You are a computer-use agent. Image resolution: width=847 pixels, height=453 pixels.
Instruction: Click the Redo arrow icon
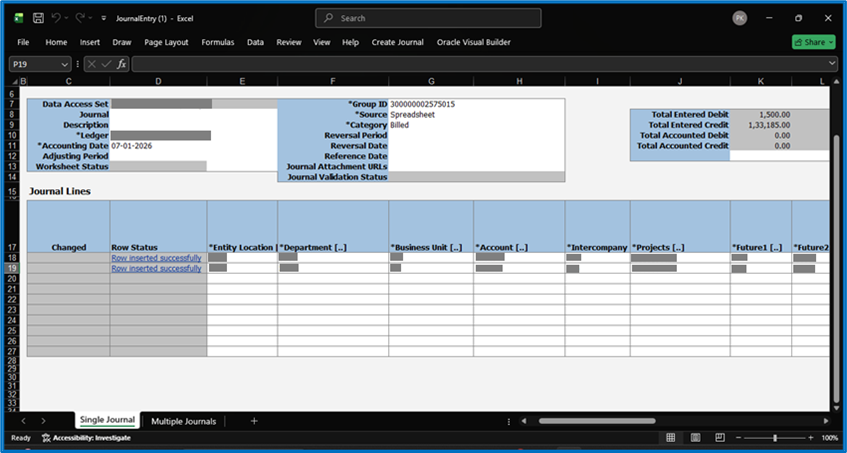80,18
